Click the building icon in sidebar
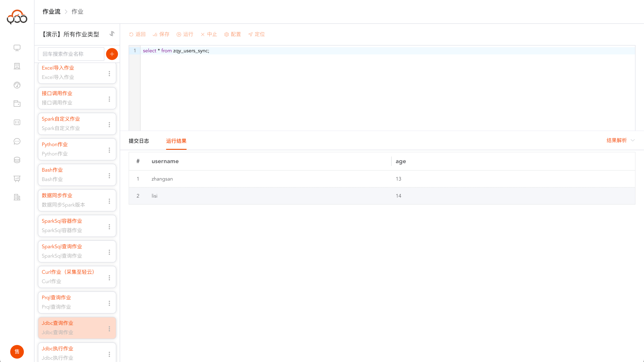 pyautogui.click(x=17, y=66)
